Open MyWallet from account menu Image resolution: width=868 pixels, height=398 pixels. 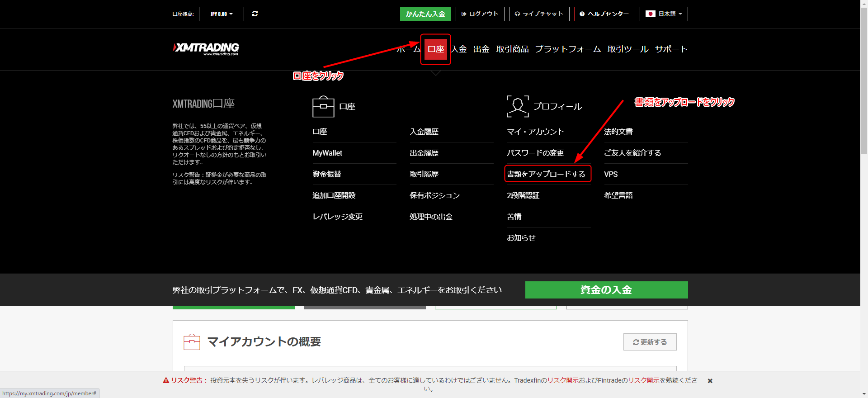[327, 153]
